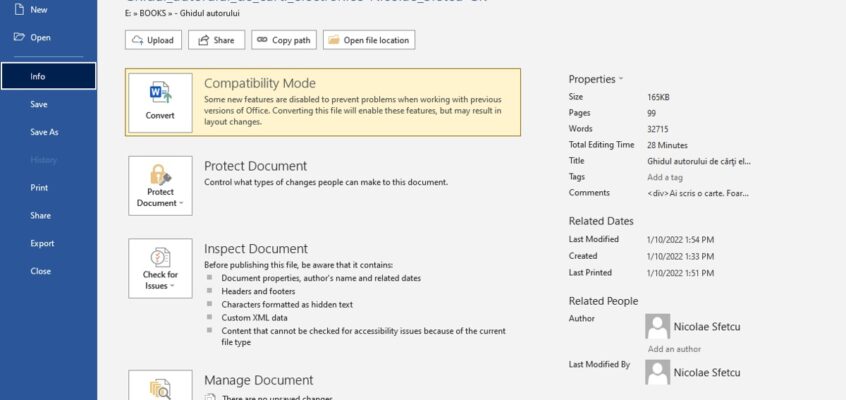Click the Upload button
This screenshot has width=846, height=400.
click(x=153, y=40)
